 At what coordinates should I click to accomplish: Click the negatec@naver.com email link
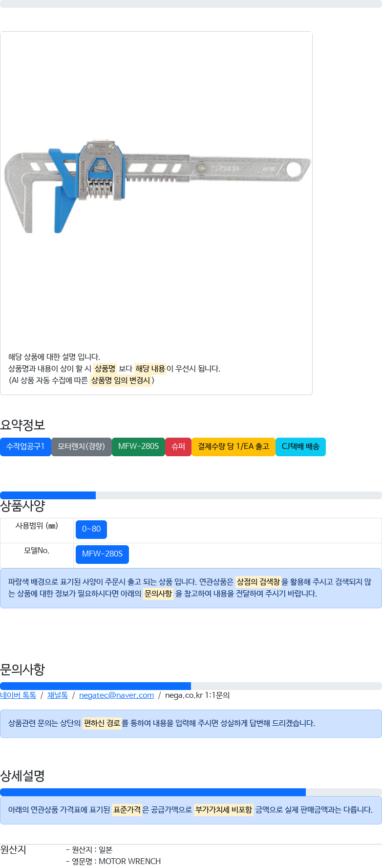pos(116,695)
